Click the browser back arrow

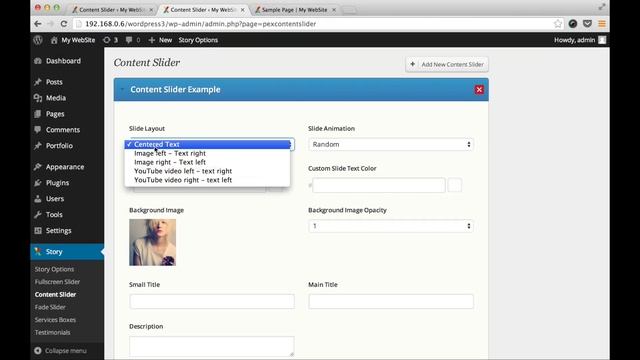38,24
